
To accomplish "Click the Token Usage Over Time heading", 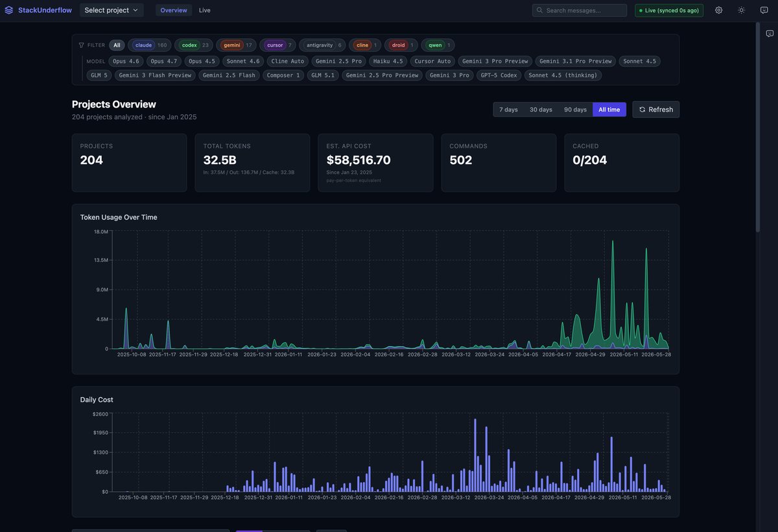I will pos(119,217).
